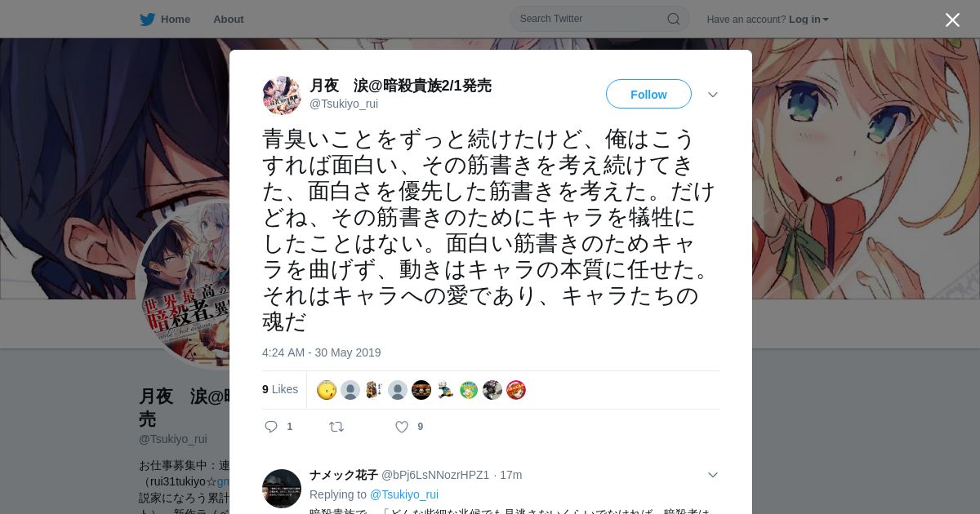Click first yellow liker avatar
This screenshot has height=514, width=980.
(x=327, y=390)
